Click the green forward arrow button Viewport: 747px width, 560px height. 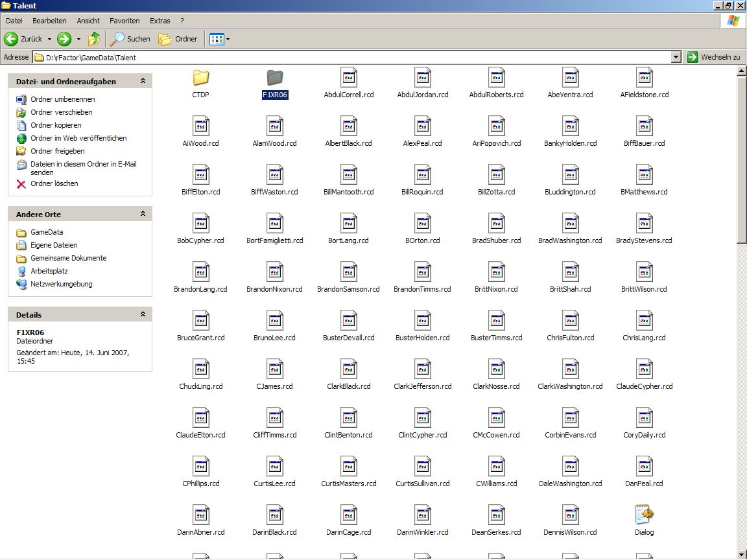pyautogui.click(x=64, y=39)
